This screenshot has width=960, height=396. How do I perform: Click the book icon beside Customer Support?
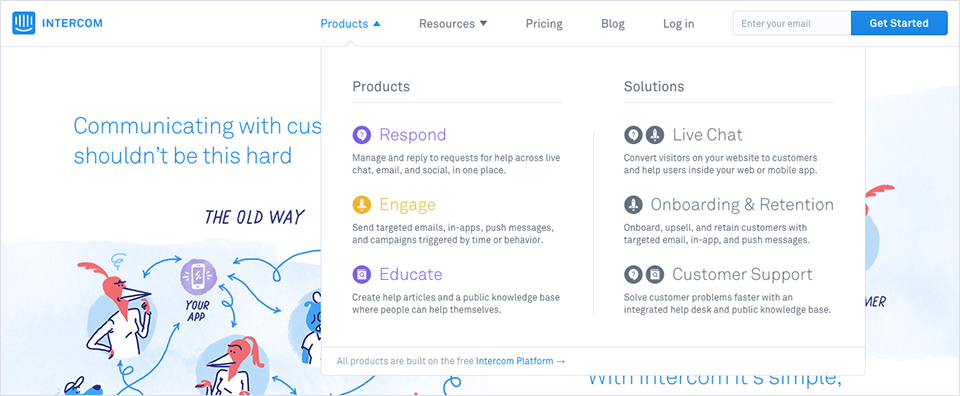(x=654, y=274)
